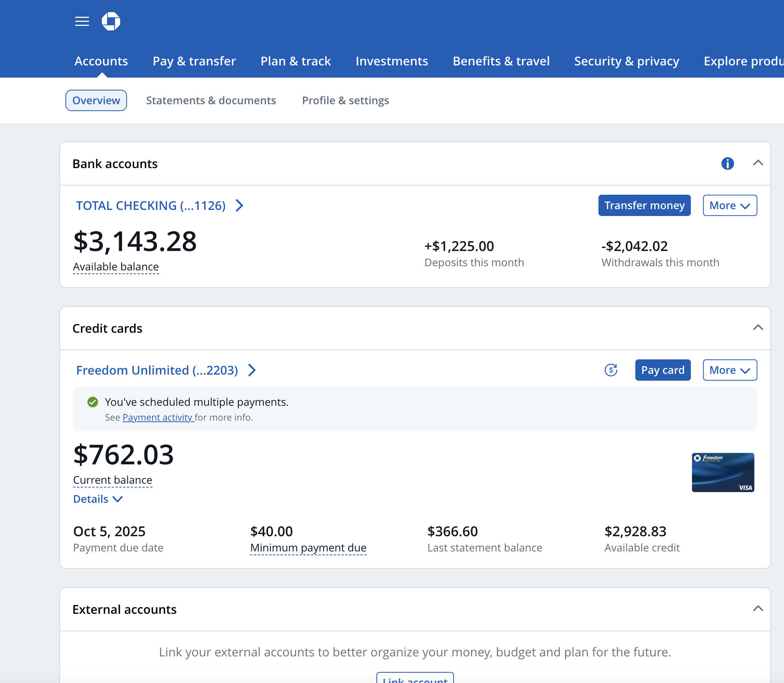Click the green scheduled-payments checkmark icon
This screenshot has height=683, width=784.
point(93,402)
